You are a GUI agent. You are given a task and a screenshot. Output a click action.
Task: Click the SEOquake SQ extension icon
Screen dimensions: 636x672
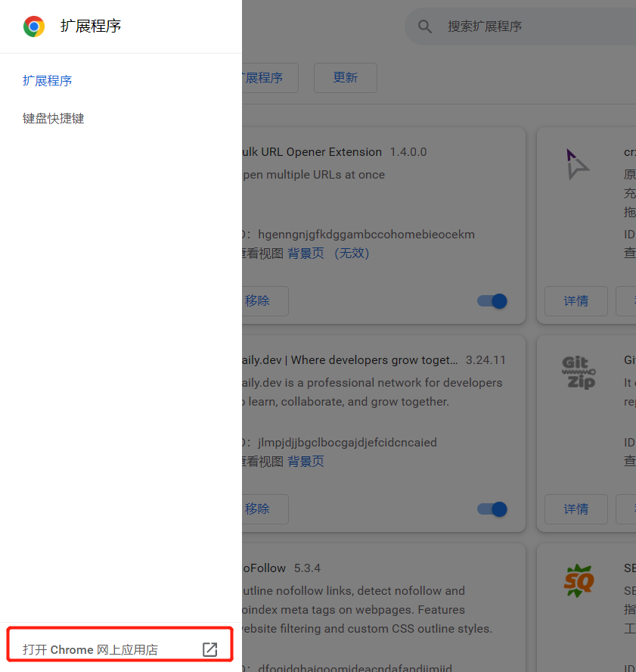tap(579, 580)
